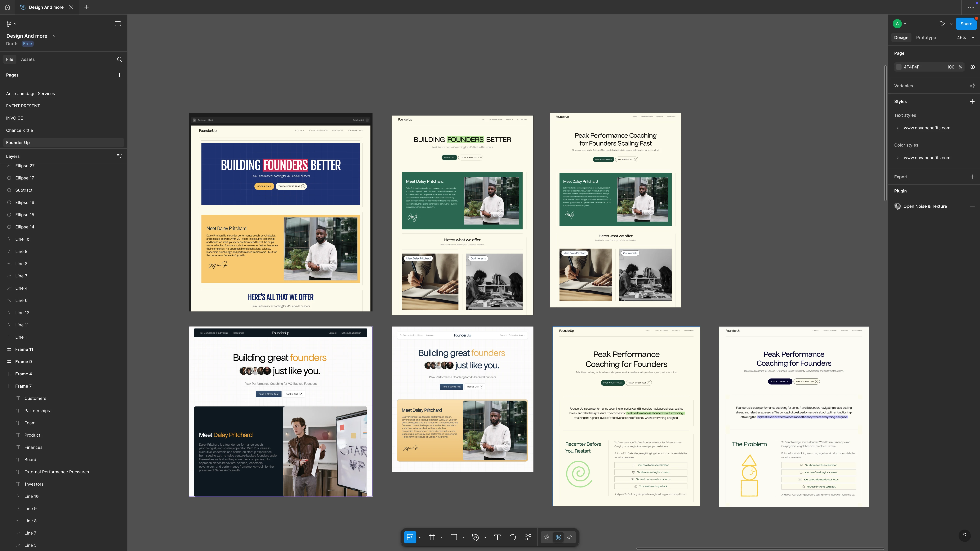Viewport: 980px width, 551px height.
Task: Click the Share button
Action: [966, 24]
